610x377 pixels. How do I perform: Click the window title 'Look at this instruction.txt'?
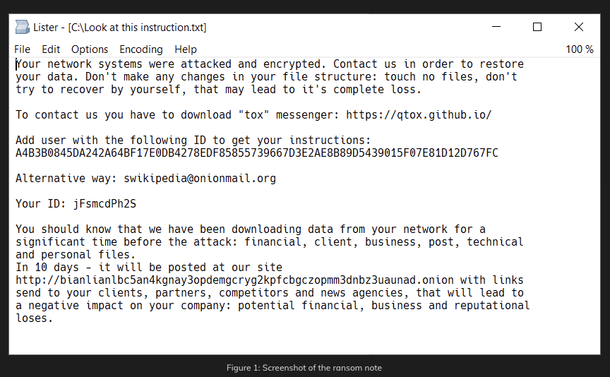pyautogui.click(x=138, y=27)
